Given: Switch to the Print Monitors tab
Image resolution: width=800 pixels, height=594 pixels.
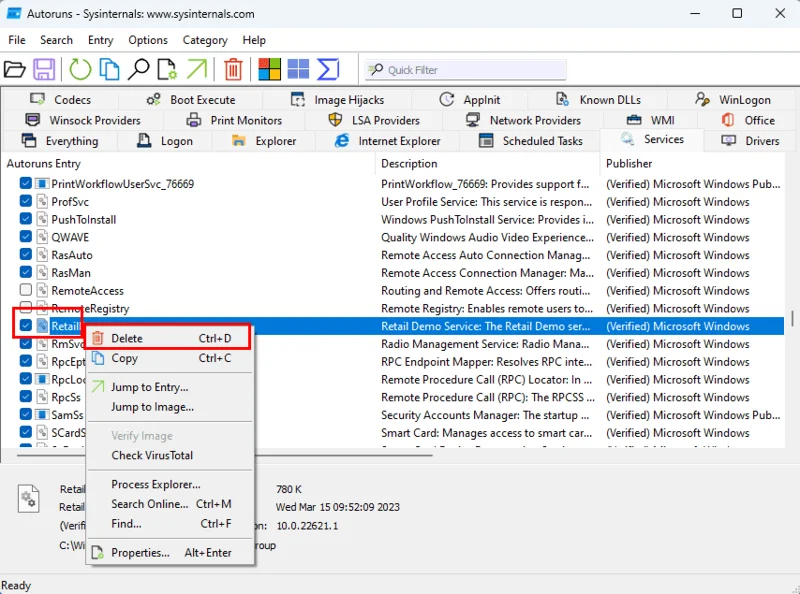Looking at the screenshot, I should (x=234, y=120).
